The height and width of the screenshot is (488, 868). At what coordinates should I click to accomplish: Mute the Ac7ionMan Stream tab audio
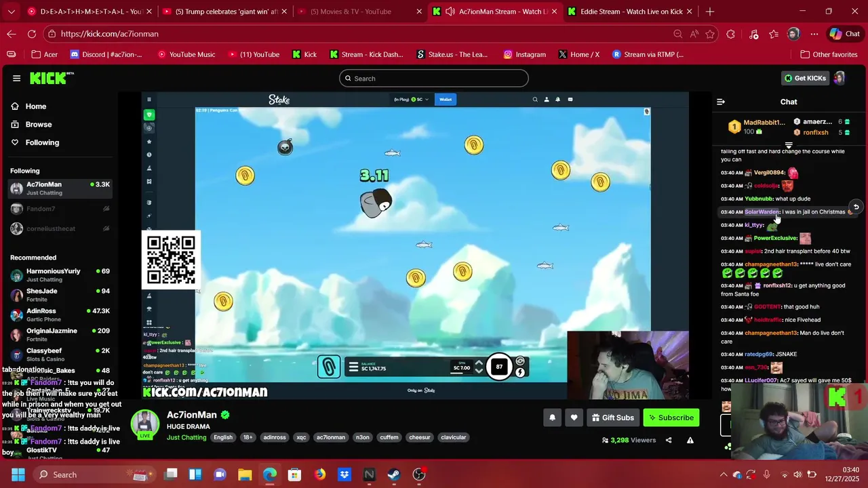450,12
